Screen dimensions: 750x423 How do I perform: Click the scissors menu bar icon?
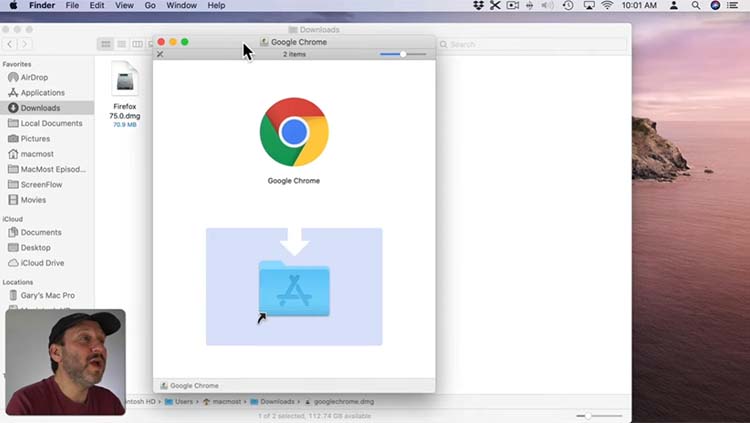[x=495, y=5]
